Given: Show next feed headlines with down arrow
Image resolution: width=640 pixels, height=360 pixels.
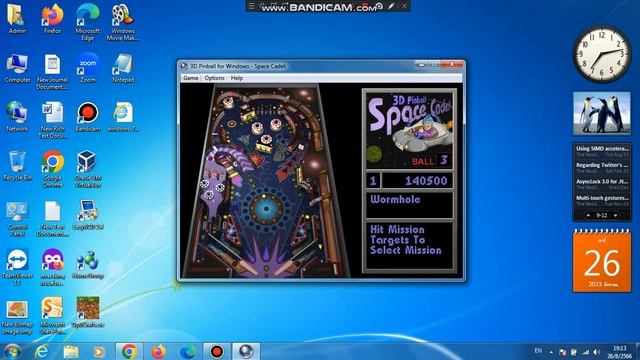Looking at the screenshot, I should click(615, 215).
